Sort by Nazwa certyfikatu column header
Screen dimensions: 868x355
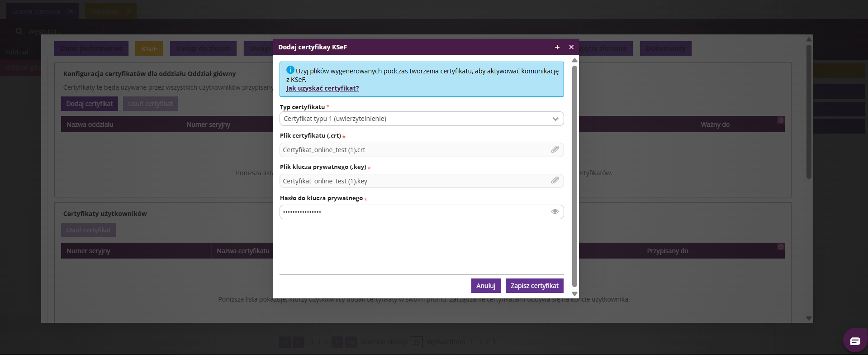(242, 250)
